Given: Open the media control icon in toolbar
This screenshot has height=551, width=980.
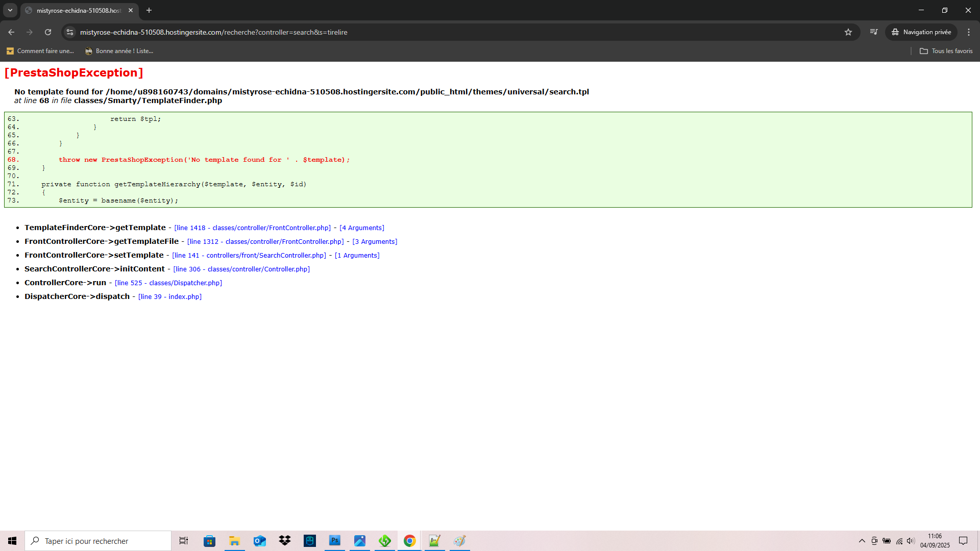Looking at the screenshot, I should click(x=874, y=32).
